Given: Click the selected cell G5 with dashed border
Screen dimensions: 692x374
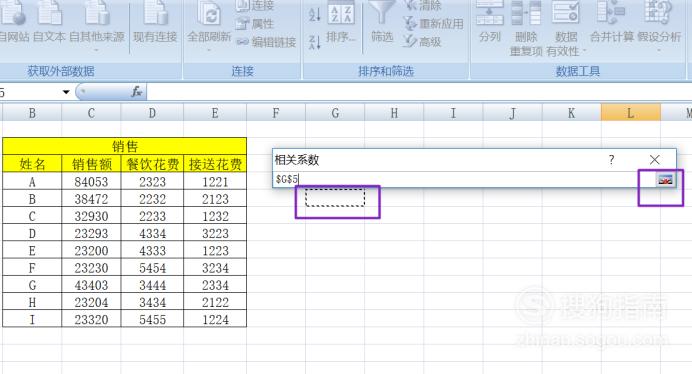Looking at the screenshot, I should point(335,197).
